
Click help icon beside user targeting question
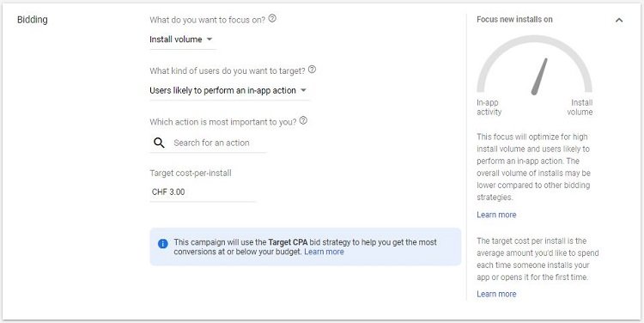(x=313, y=70)
